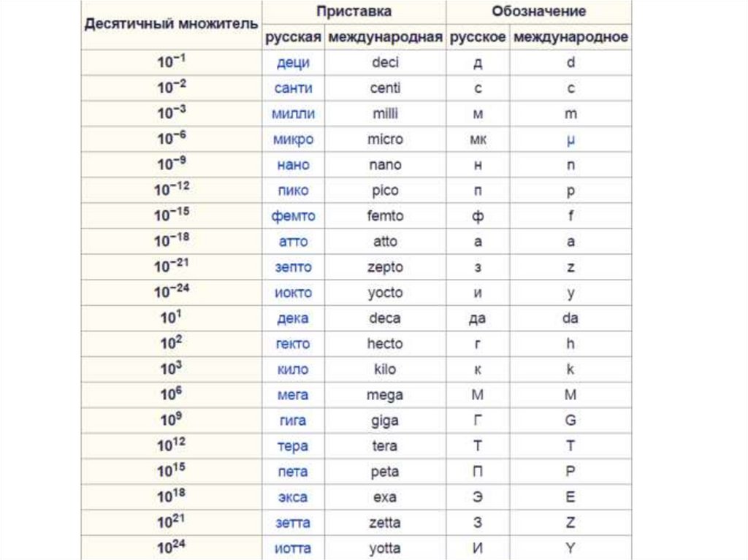Select the кило link

(292, 369)
